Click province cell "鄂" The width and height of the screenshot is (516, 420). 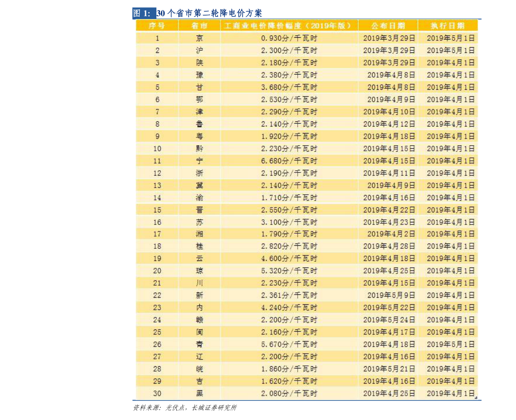click(199, 99)
